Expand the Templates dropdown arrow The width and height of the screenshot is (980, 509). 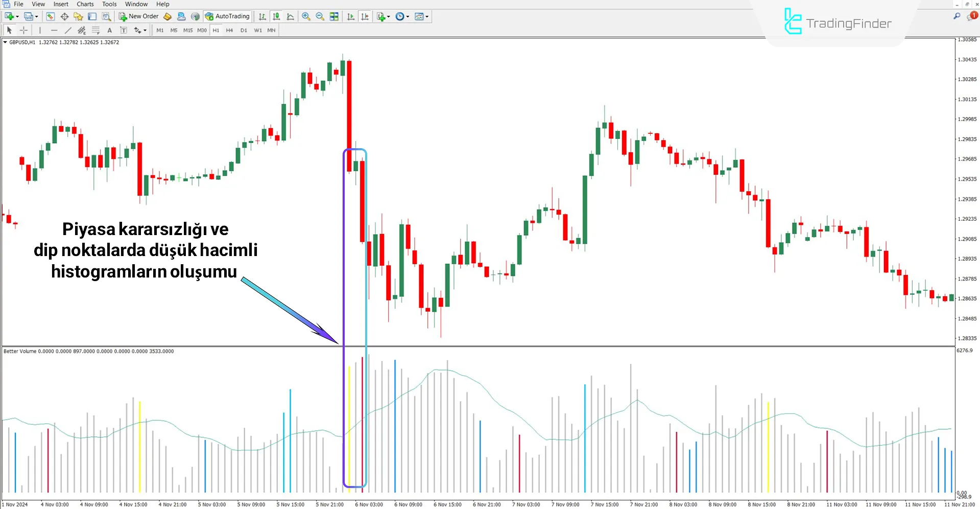click(x=427, y=16)
